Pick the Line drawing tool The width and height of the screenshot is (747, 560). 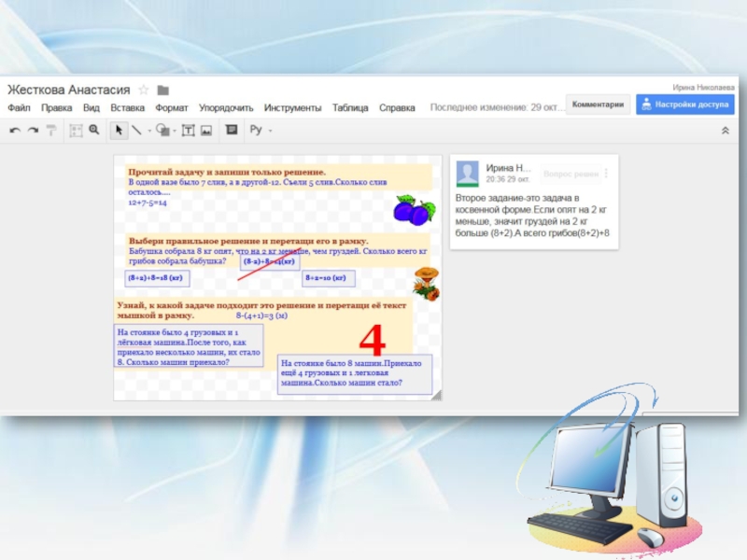[136, 131]
